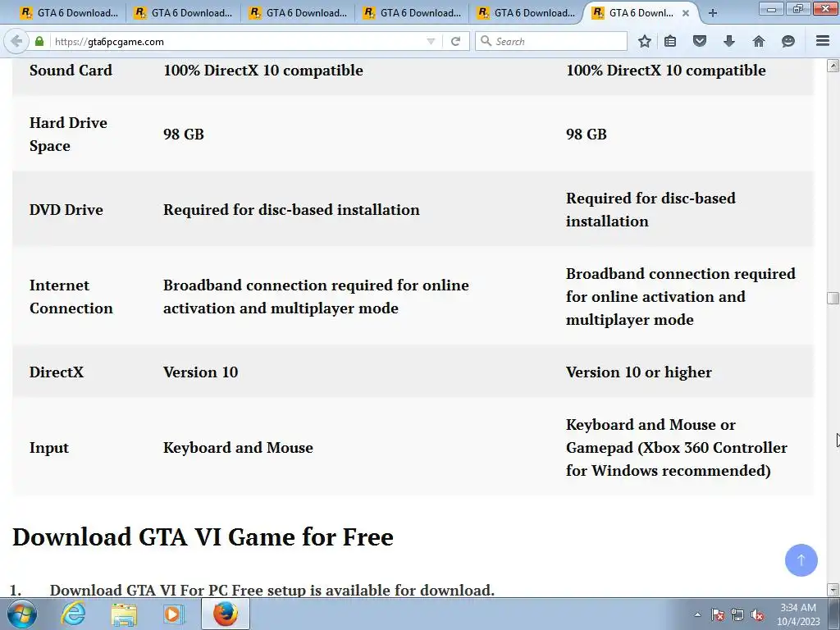Reload the page with the refresh icon
This screenshot has height=630, width=840.
[x=455, y=41]
